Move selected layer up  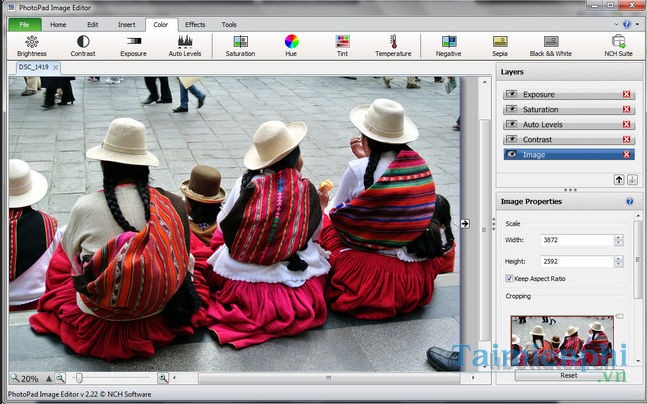point(619,180)
